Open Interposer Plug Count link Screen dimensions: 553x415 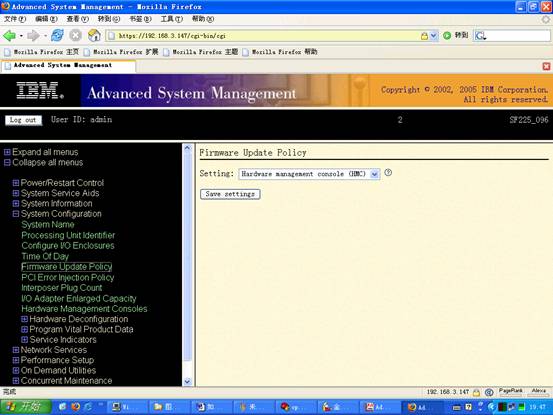(62, 288)
